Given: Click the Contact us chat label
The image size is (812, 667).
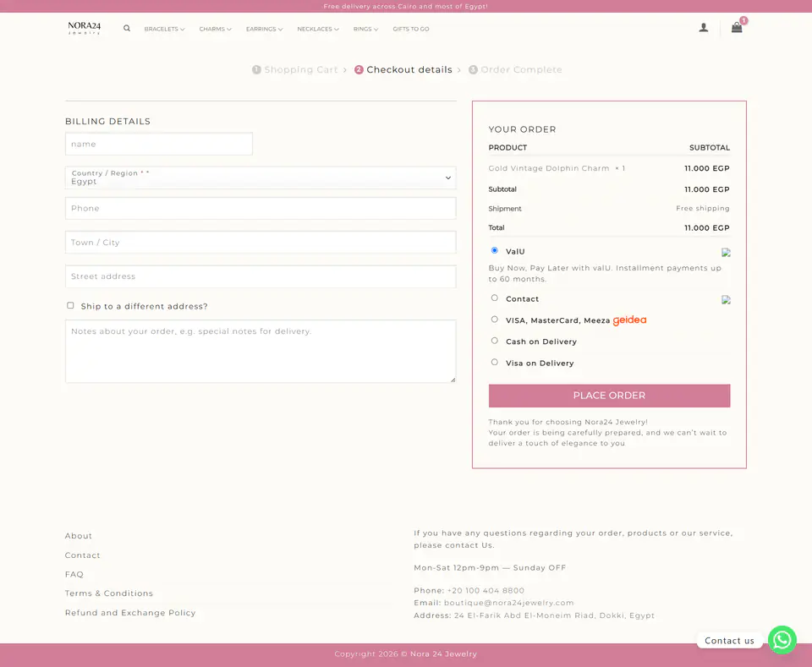Looking at the screenshot, I should (729, 641).
